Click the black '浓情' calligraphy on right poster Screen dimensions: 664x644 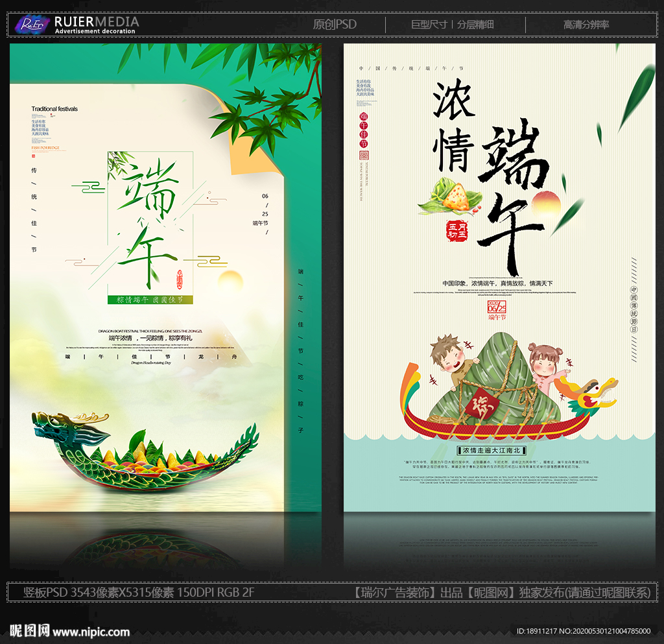(x=453, y=126)
